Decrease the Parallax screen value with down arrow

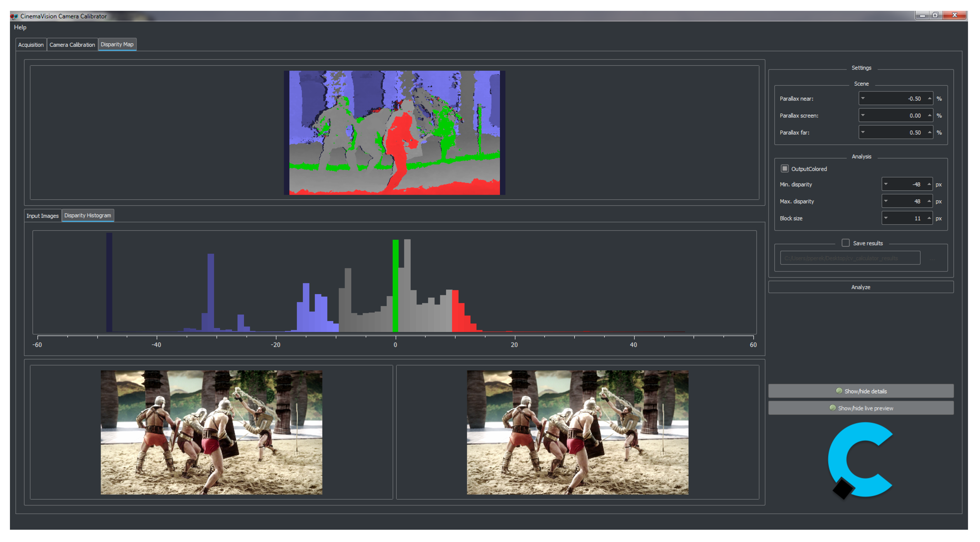point(863,115)
